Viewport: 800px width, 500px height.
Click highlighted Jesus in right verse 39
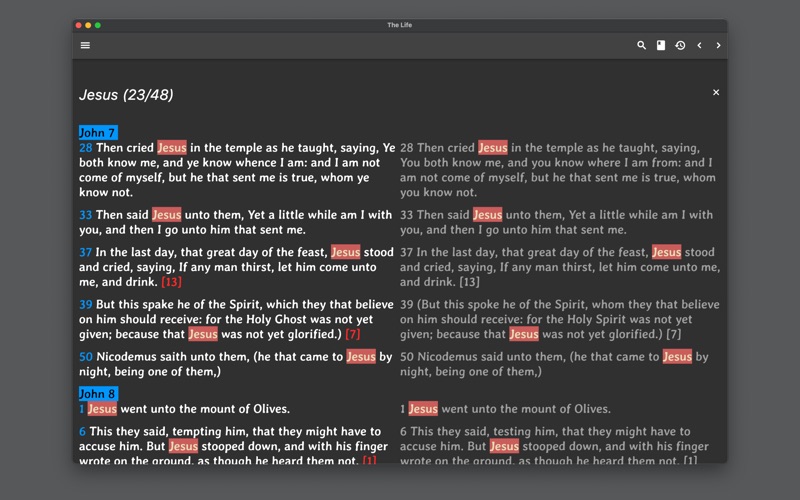pos(524,334)
